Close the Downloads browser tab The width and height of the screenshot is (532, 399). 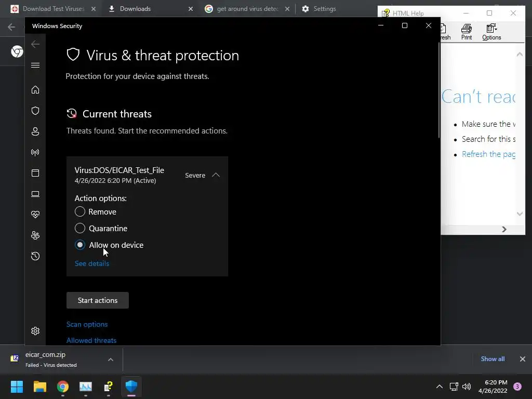point(191,9)
